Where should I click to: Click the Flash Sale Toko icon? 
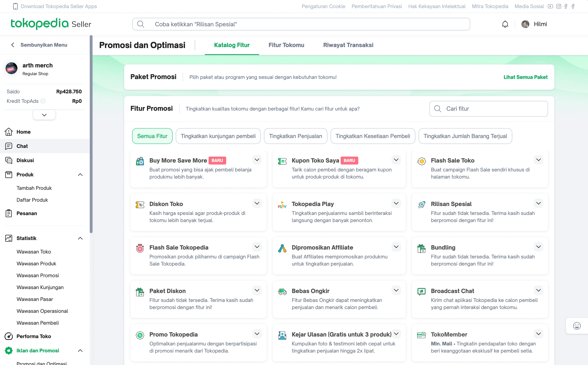click(421, 161)
